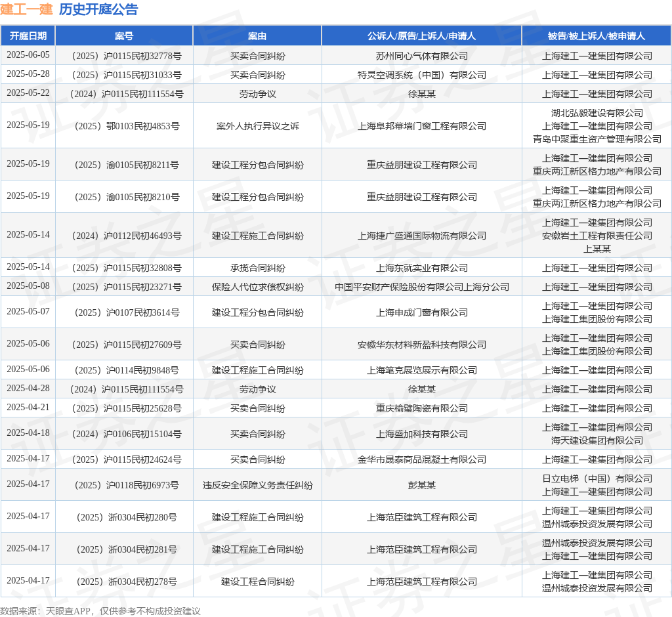Click plaintiff 上海东就实业有限公司
Image resolution: width=672 pixels, height=617 pixels.
click(422, 268)
